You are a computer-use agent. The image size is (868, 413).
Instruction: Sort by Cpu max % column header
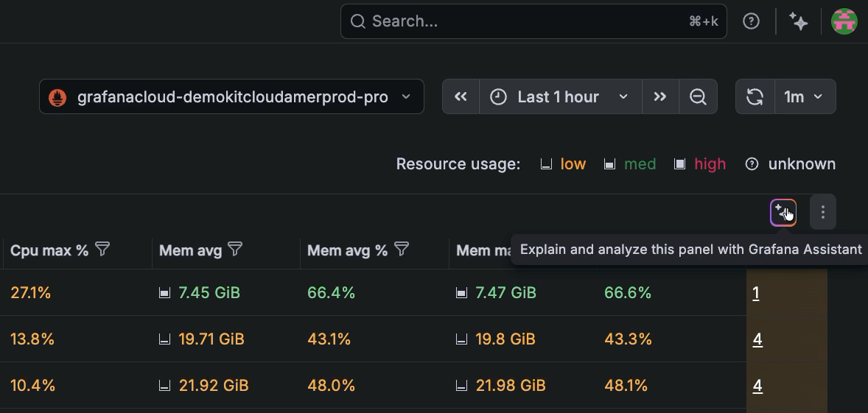(x=49, y=250)
